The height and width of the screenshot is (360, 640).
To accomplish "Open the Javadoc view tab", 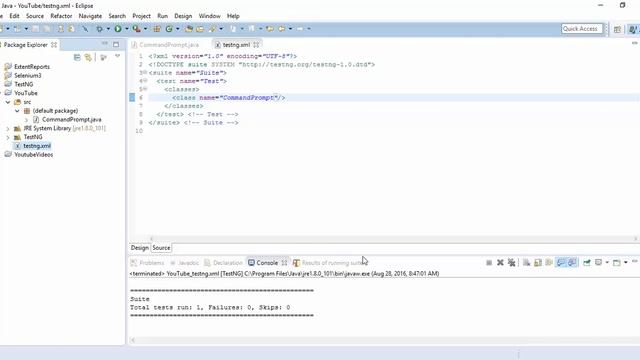I will [184, 262].
